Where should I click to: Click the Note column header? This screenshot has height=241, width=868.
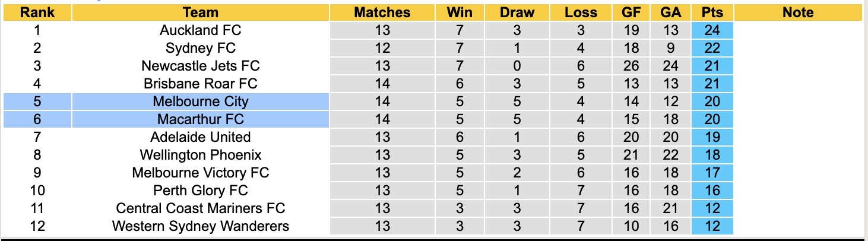798,12
